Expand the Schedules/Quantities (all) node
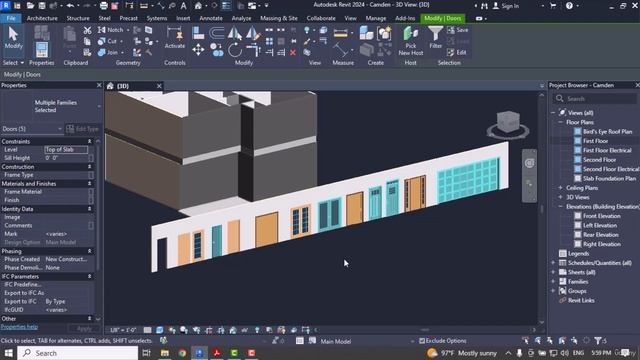This screenshot has width=640, height=360. coord(553,263)
